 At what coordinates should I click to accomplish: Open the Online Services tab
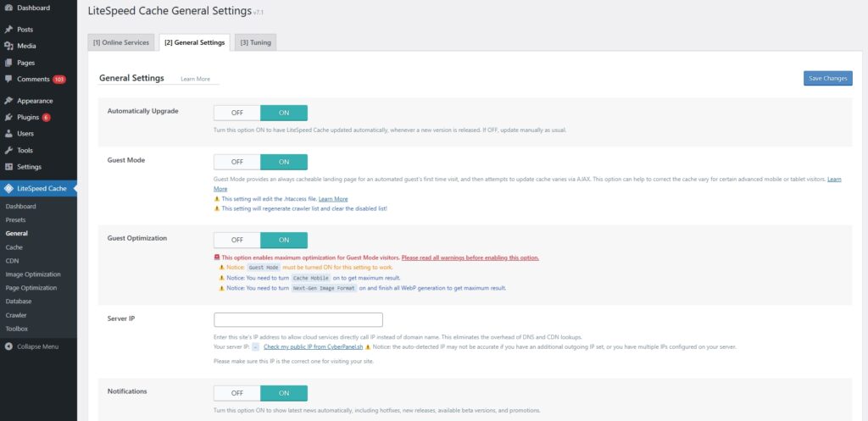121,42
